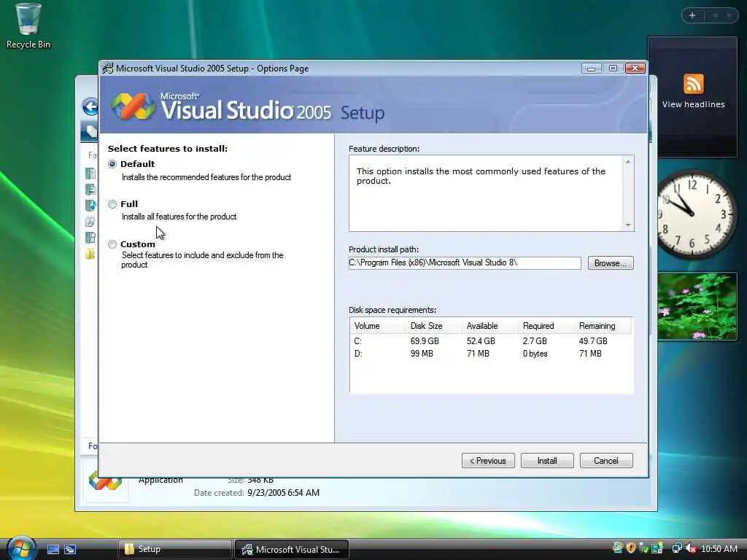
Task: Click the RSS feed icon in sidebar gadget
Action: [x=693, y=85]
